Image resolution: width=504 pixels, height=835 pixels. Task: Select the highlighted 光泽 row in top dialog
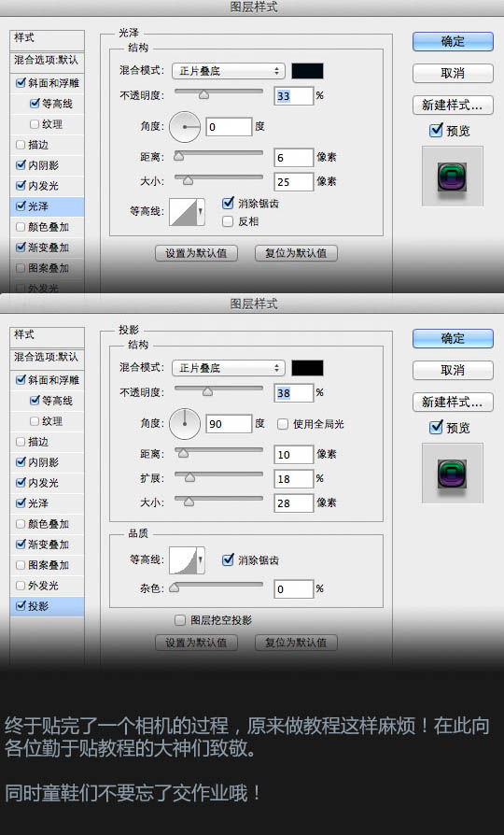[47, 206]
